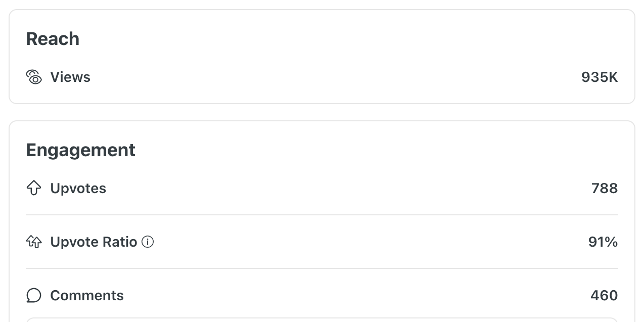Select the Comments label

coord(87,296)
